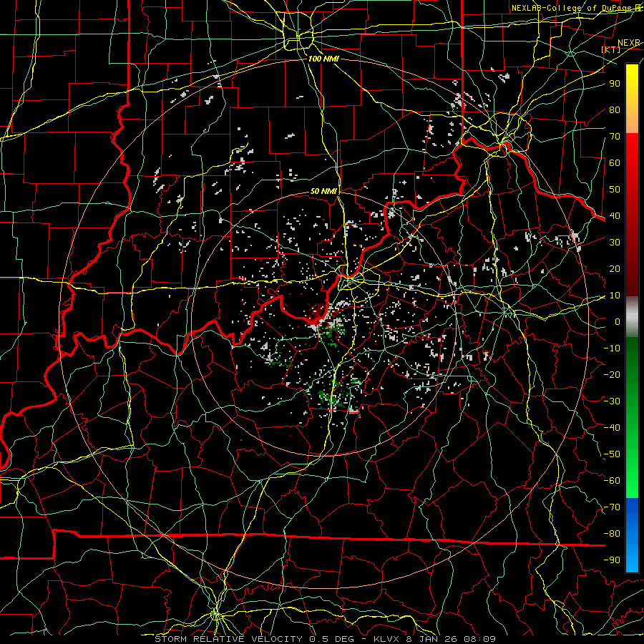Click the positive 20 scale value
This screenshot has width=644, height=644.
tap(615, 268)
